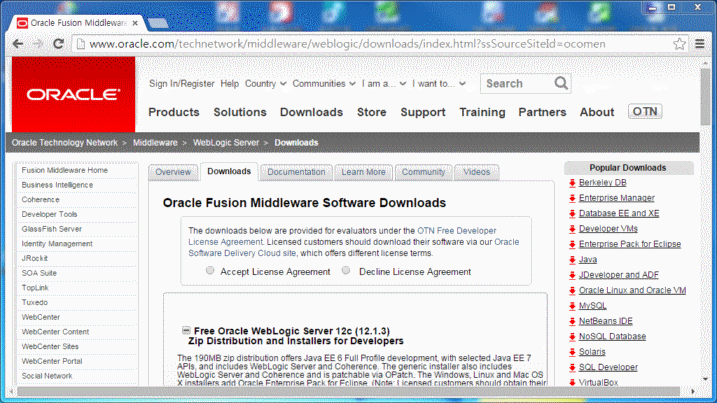Screen dimensions: 717x403
Task: Open Database EE and XE download link
Action: (x=619, y=213)
